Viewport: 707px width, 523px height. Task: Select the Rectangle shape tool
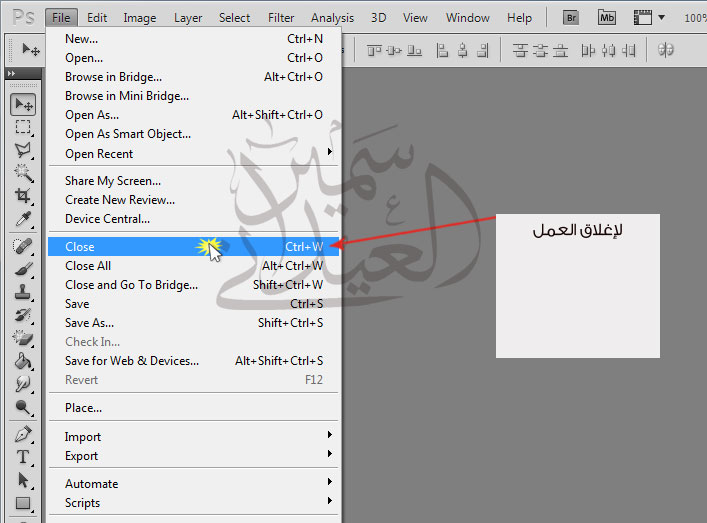pyautogui.click(x=23, y=503)
